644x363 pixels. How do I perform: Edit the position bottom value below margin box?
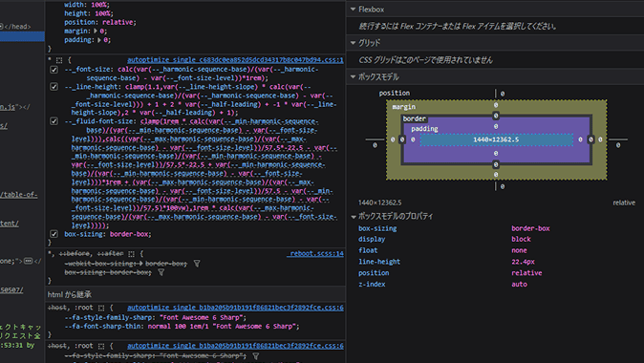tap(503, 187)
